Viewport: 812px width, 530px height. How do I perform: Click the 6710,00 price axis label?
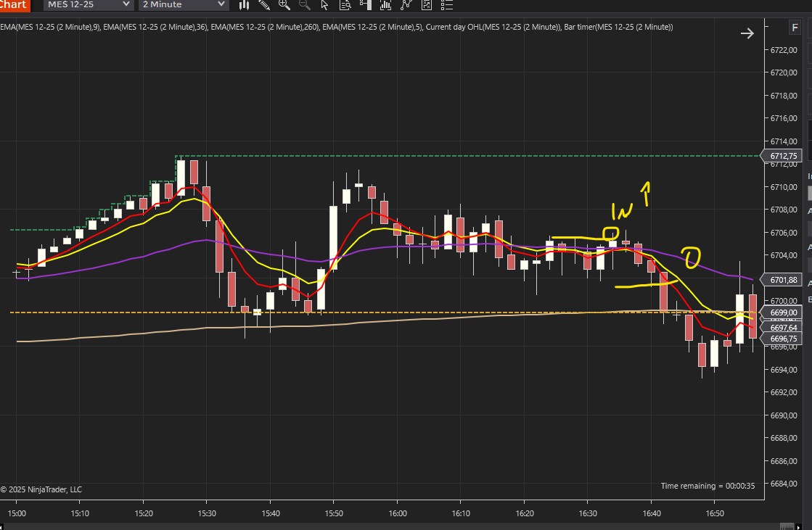point(784,187)
